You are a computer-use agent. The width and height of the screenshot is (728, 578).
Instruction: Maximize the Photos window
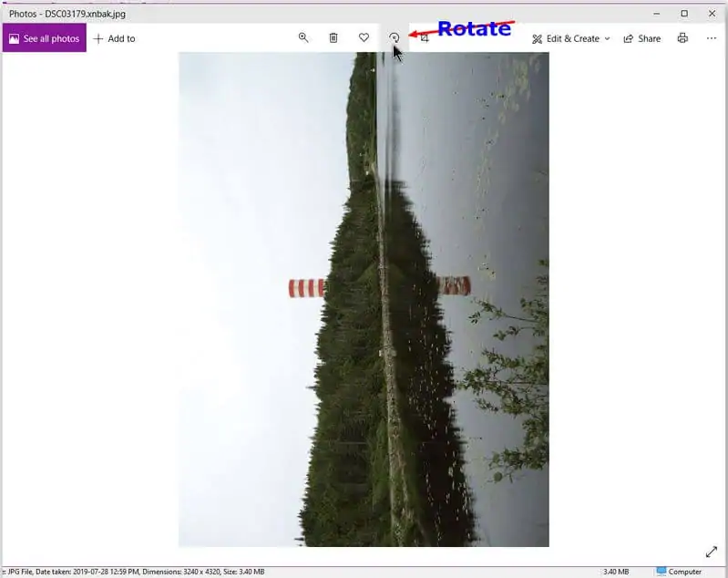point(684,14)
